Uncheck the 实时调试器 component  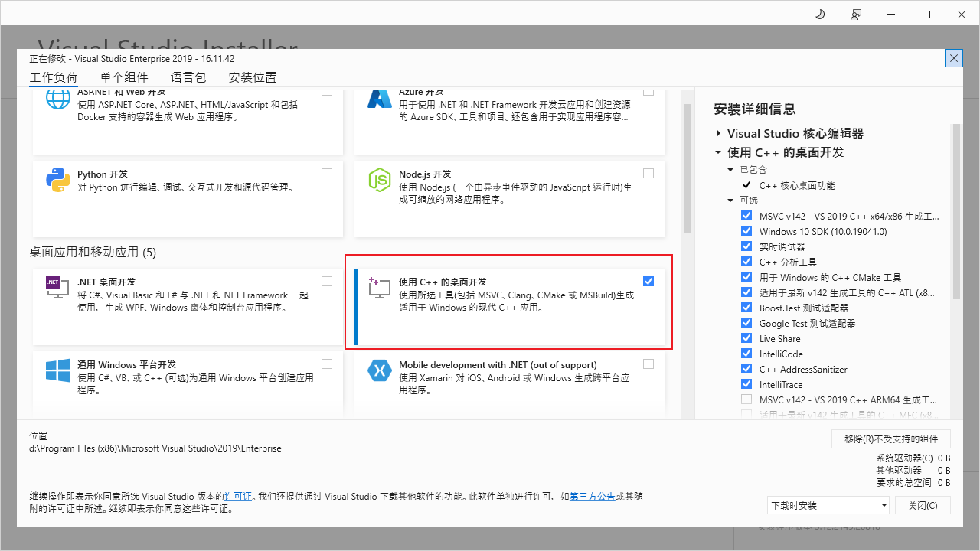pyautogui.click(x=746, y=246)
